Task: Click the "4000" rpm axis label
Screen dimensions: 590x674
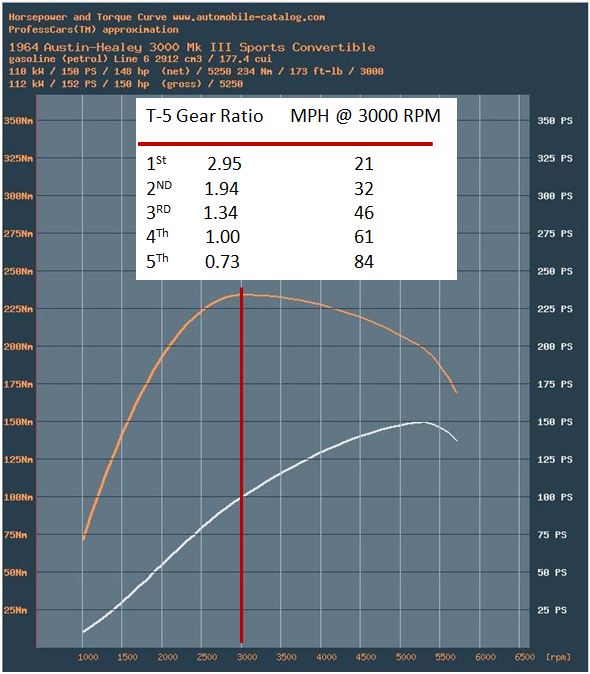Action: tap(326, 657)
